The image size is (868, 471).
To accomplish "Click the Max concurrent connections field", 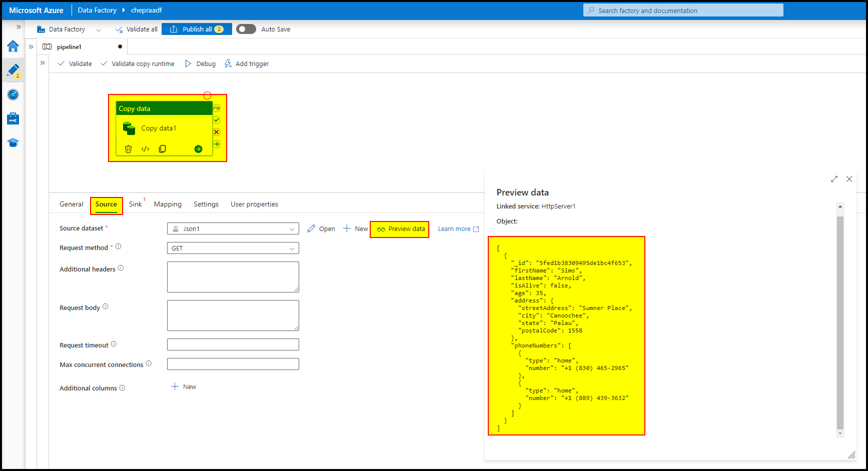I will tap(233, 364).
